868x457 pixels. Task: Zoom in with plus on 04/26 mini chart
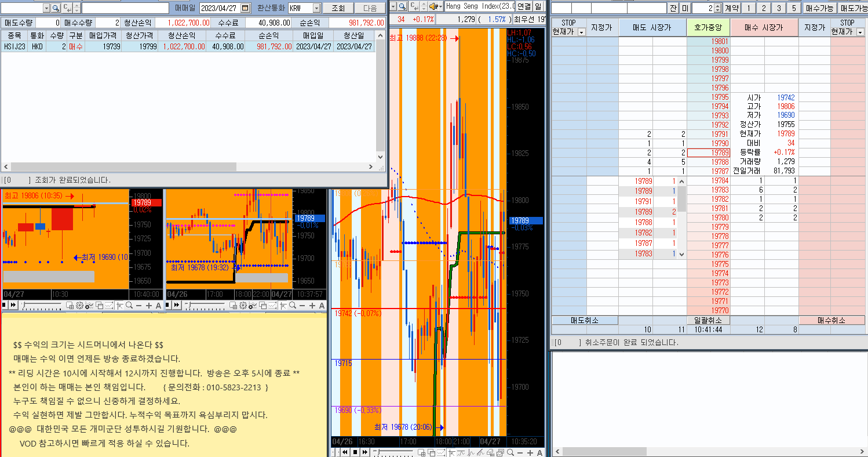click(x=312, y=305)
